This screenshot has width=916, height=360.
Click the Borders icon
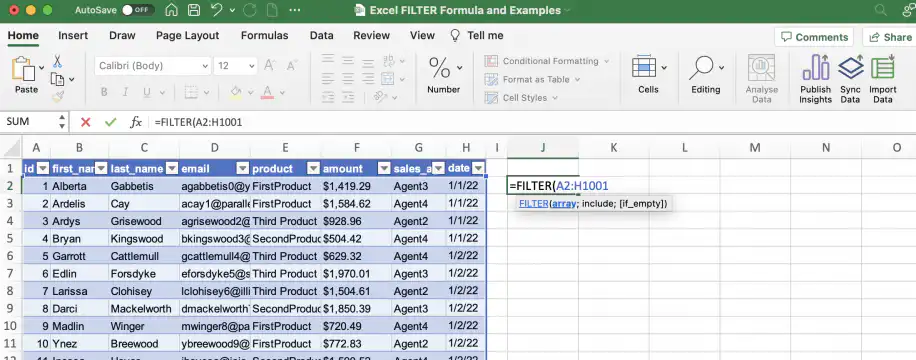tap(190, 92)
